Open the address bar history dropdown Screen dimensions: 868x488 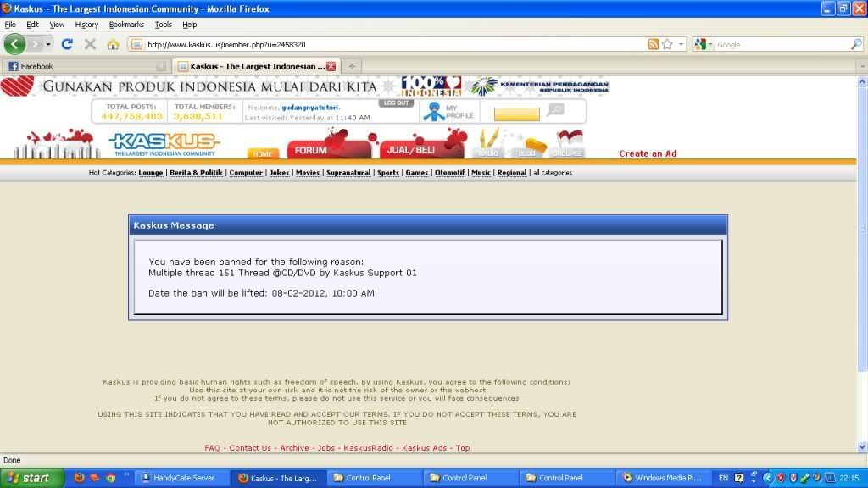click(682, 44)
